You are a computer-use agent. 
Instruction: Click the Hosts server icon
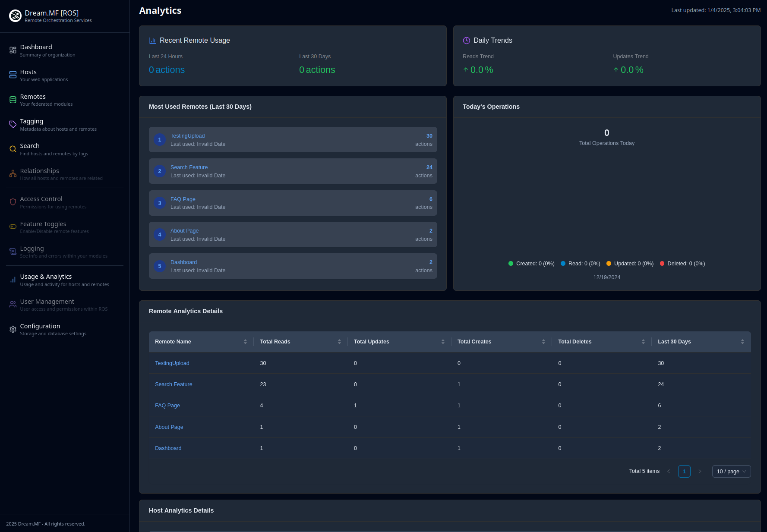[x=13, y=75]
